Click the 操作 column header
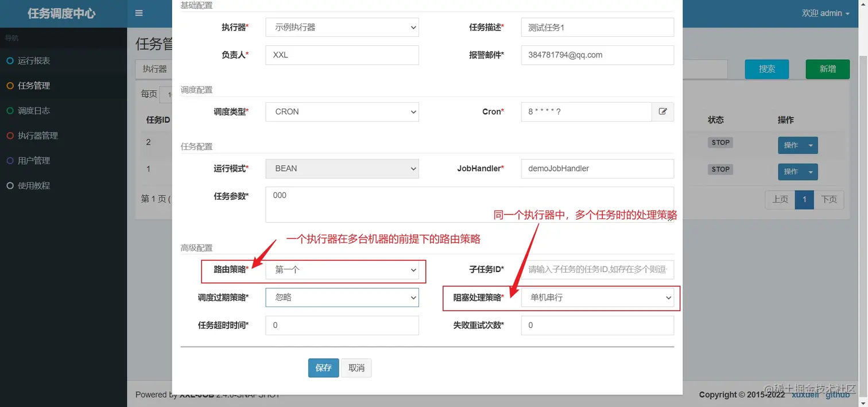 [786, 120]
